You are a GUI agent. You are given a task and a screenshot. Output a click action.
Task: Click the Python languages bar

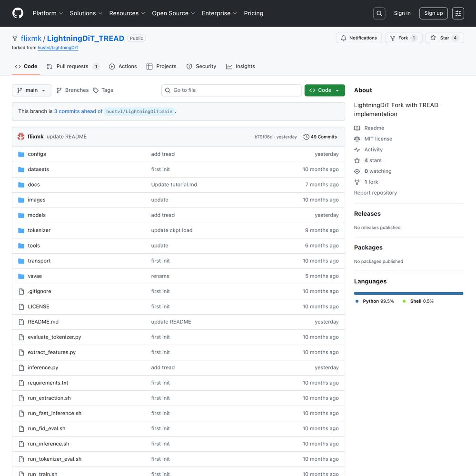408,293
